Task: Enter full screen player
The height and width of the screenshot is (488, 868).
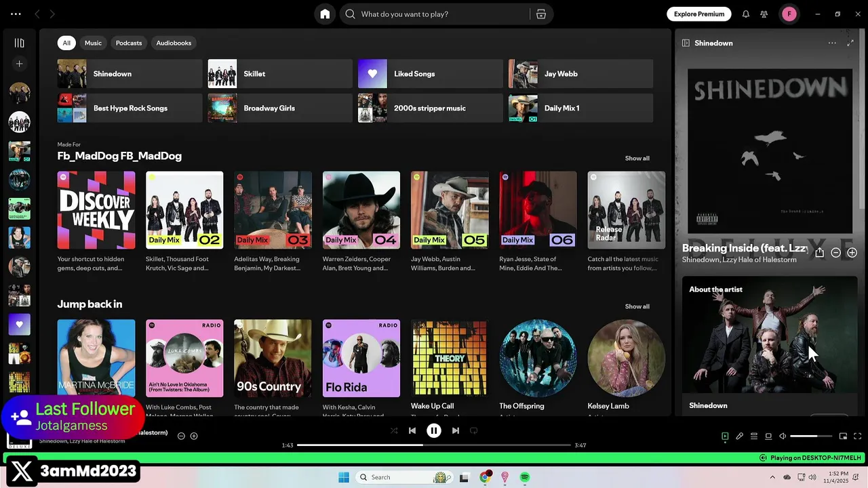Action: [857, 436]
